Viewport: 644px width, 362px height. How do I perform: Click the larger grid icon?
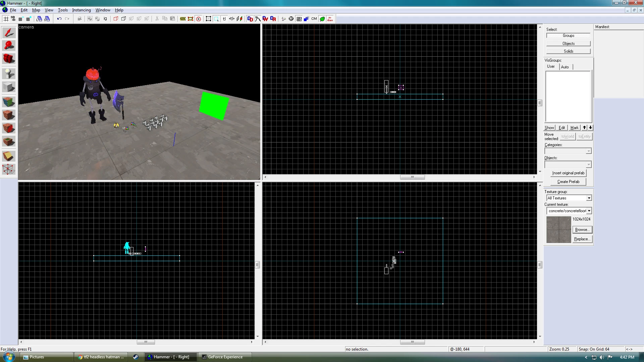[29, 19]
